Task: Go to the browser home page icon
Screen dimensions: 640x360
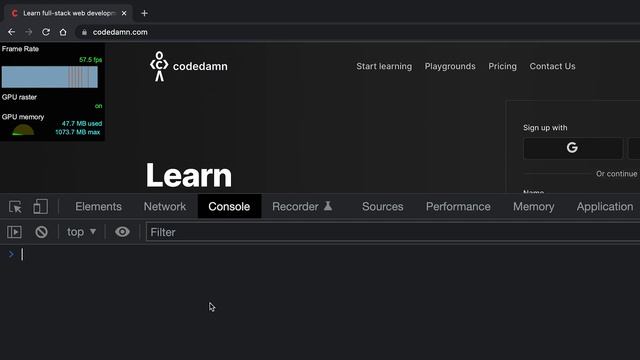Action: 63,32
